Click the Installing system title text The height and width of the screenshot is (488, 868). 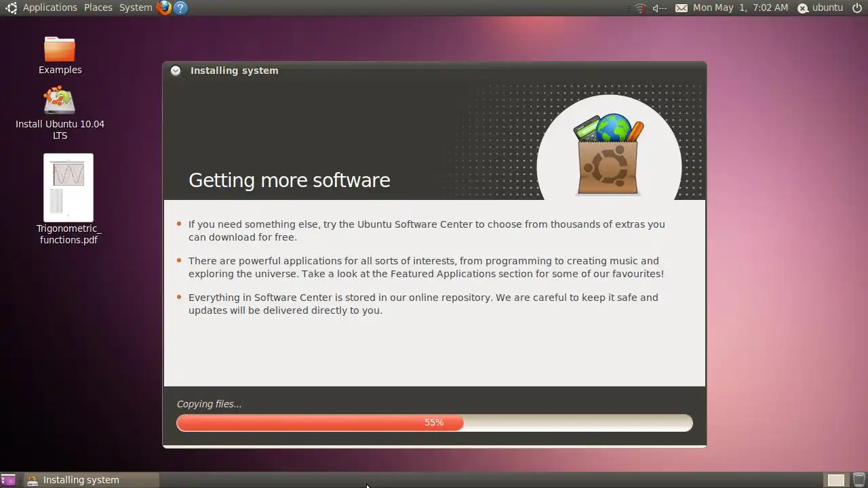pyautogui.click(x=234, y=70)
